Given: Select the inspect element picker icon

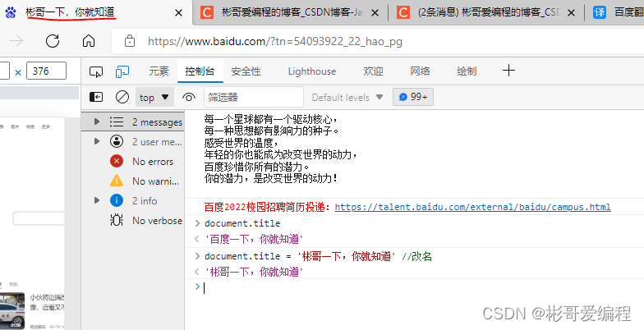Looking at the screenshot, I should point(95,71).
